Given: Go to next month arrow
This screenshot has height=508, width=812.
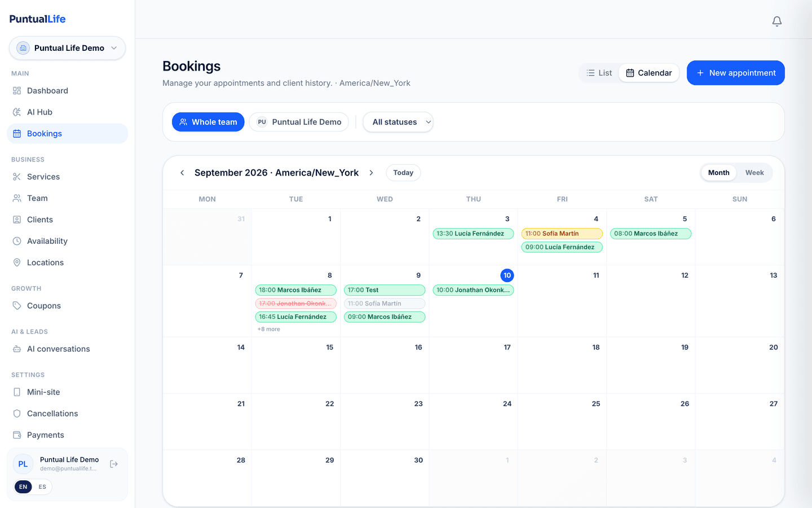Looking at the screenshot, I should (x=371, y=173).
